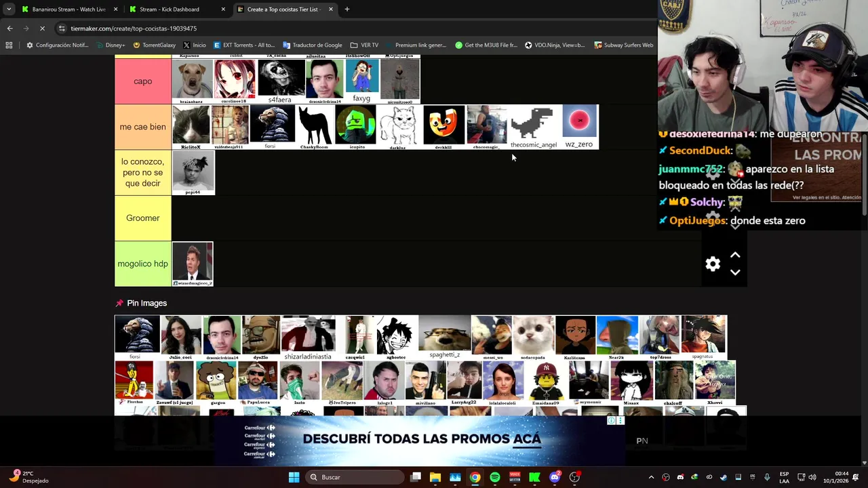Open Get the M3U8 File bookmark
868x488 pixels.
pos(486,45)
